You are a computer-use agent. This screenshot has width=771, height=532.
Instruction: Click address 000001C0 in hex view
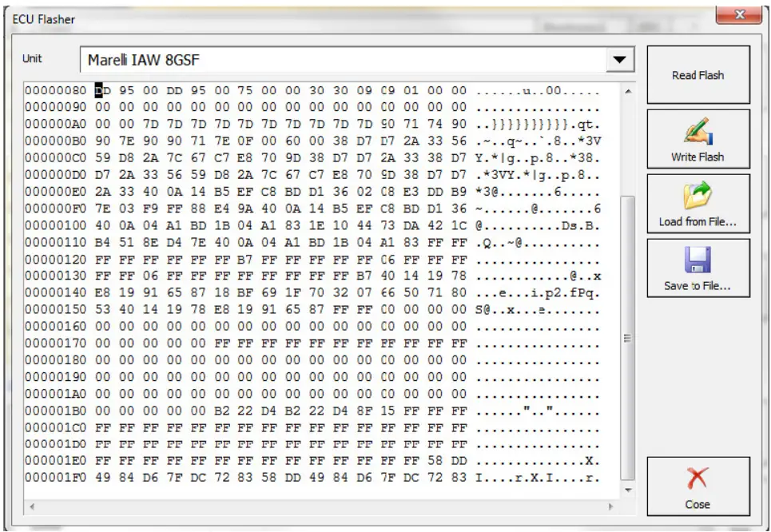[x=56, y=427]
